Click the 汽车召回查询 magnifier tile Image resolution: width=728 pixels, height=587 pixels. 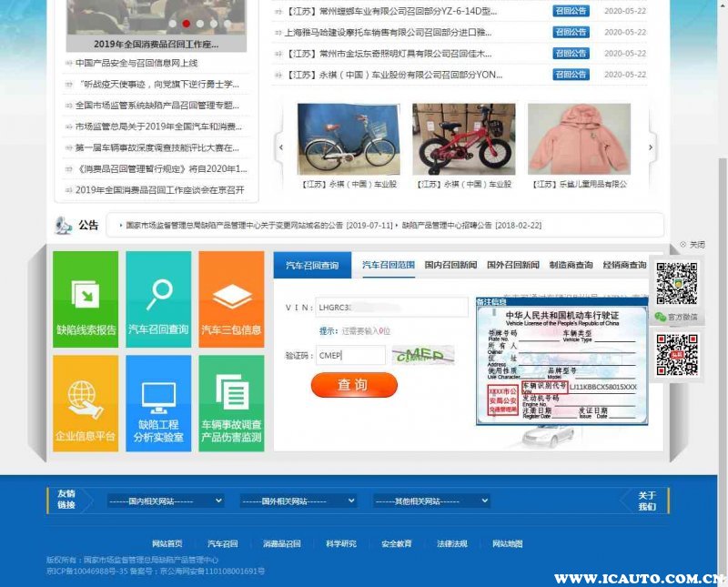158,299
